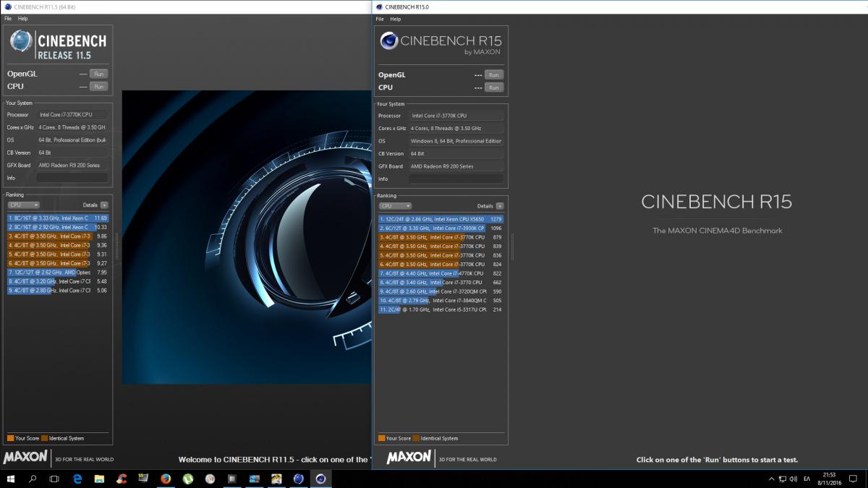Open File Explorer from taskbar
The height and width of the screenshot is (488, 868).
pyautogui.click(x=99, y=479)
